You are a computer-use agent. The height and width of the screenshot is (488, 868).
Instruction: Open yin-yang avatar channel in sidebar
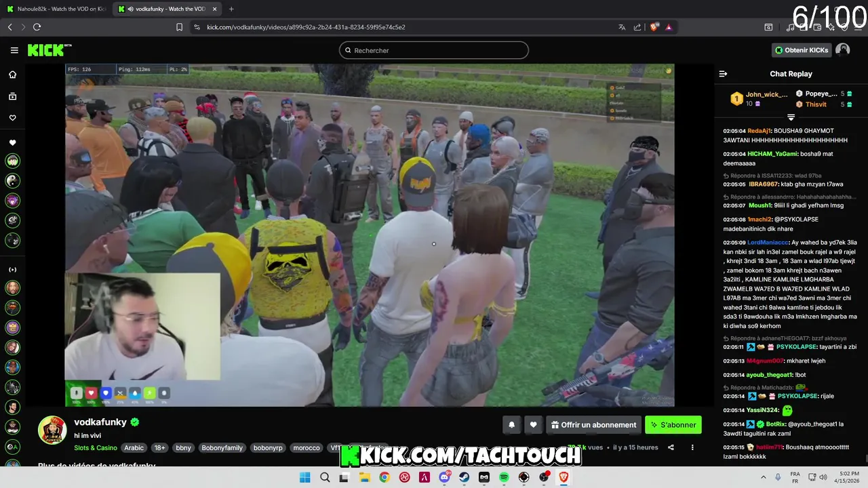(12, 180)
